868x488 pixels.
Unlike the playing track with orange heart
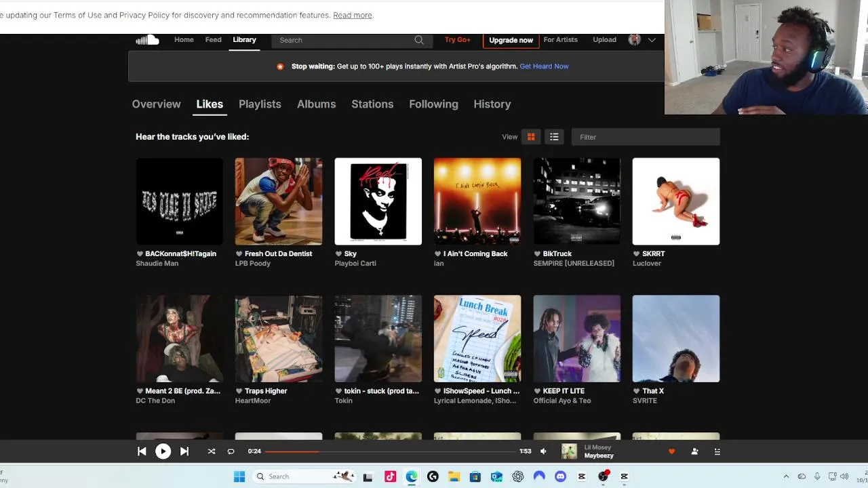point(672,451)
